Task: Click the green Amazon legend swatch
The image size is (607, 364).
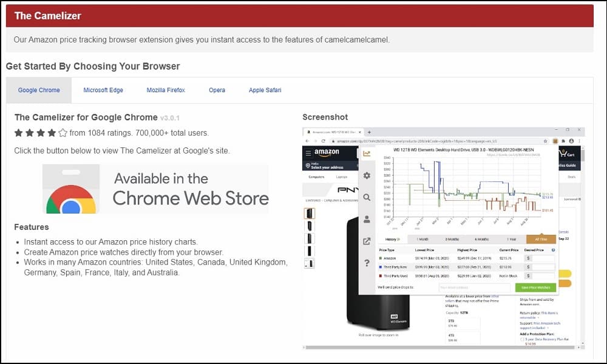Action: (381, 258)
